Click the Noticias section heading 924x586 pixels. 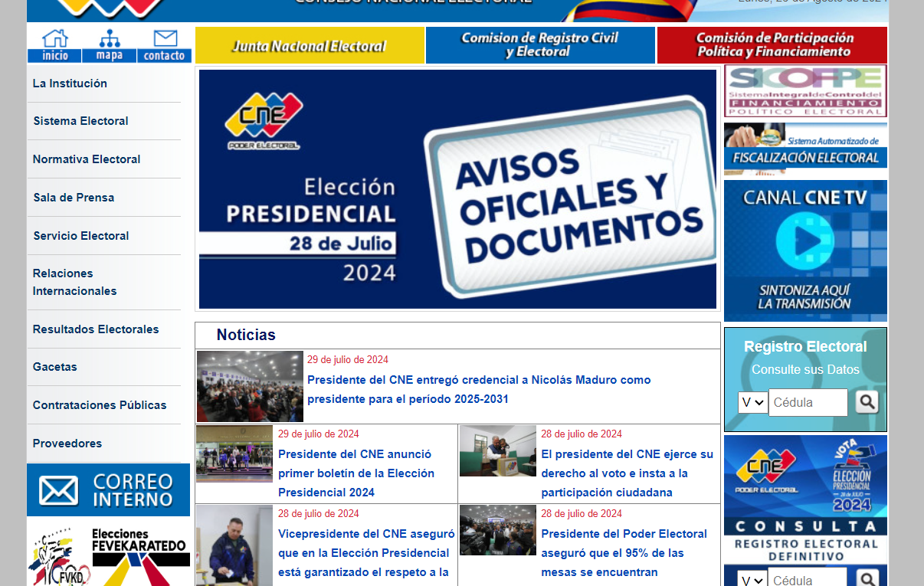click(246, 335)
